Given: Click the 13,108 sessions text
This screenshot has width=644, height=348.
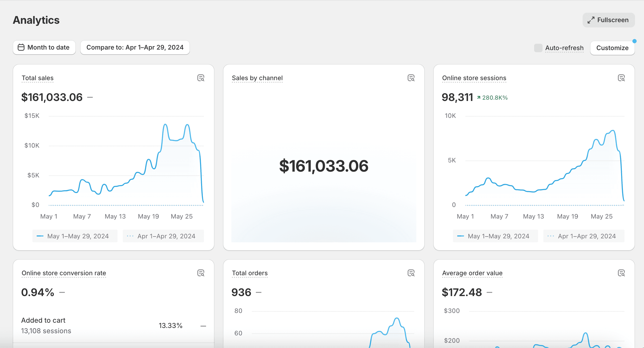Looking at the screenshot, I should tap(46, 331).
